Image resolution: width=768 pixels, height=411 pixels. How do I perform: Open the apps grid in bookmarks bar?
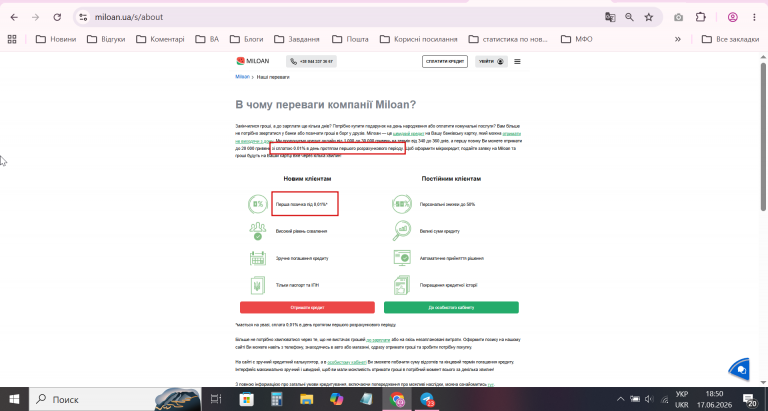(x=12, y=39)
